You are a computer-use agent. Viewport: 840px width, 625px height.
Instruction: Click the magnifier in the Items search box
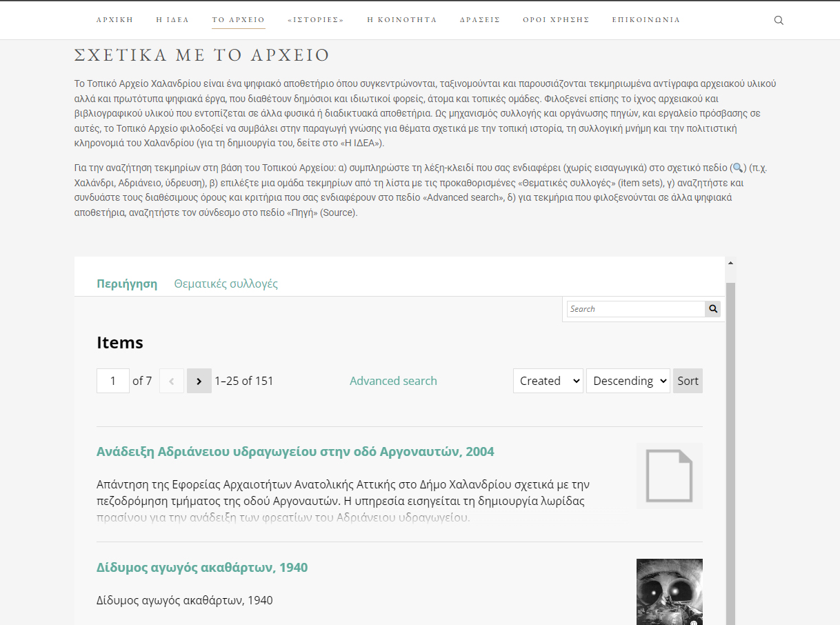click(x=712, y=308)
